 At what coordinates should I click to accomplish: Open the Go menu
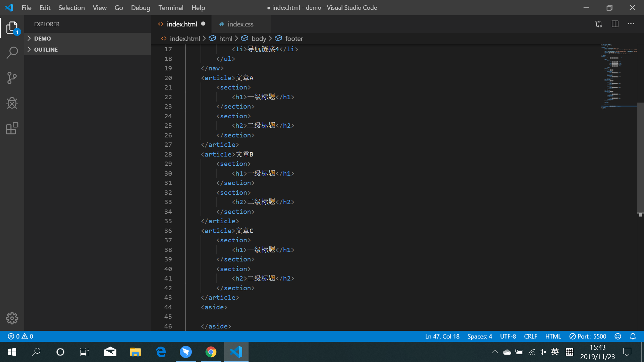119,7
